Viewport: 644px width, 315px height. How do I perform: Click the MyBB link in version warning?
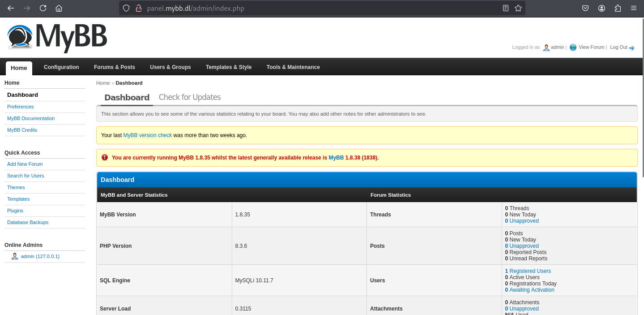click(x=336, y=158)
